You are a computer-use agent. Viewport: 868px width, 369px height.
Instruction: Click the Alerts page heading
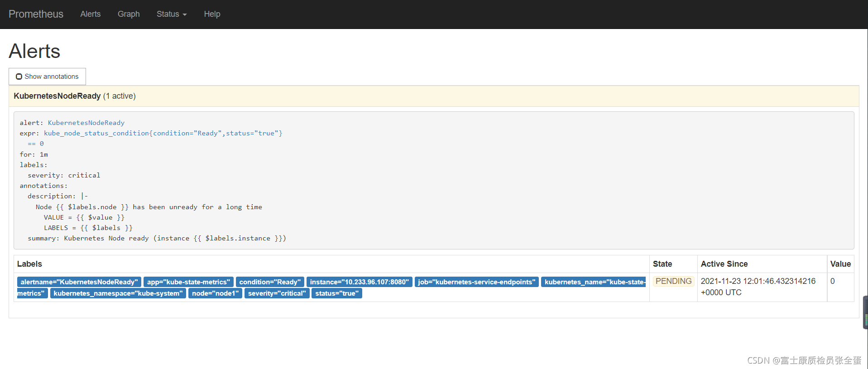(34, 51)
